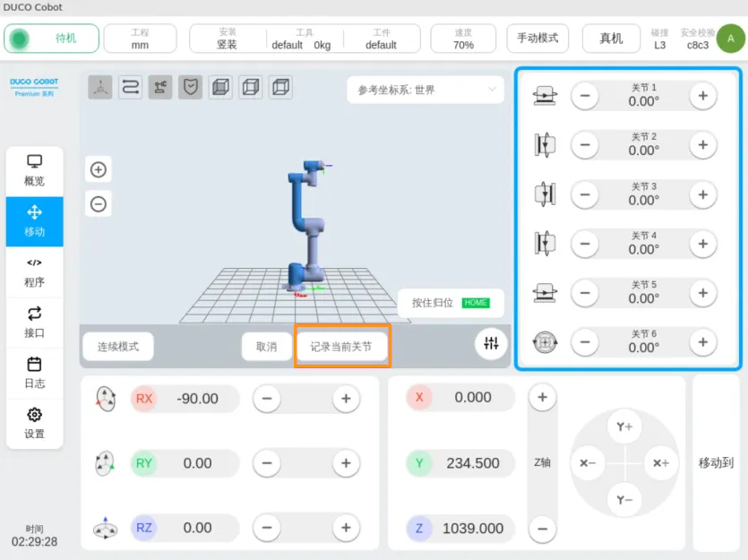
Task: Zoom in the 3D robot view
Action: click(x=99, y=169)
